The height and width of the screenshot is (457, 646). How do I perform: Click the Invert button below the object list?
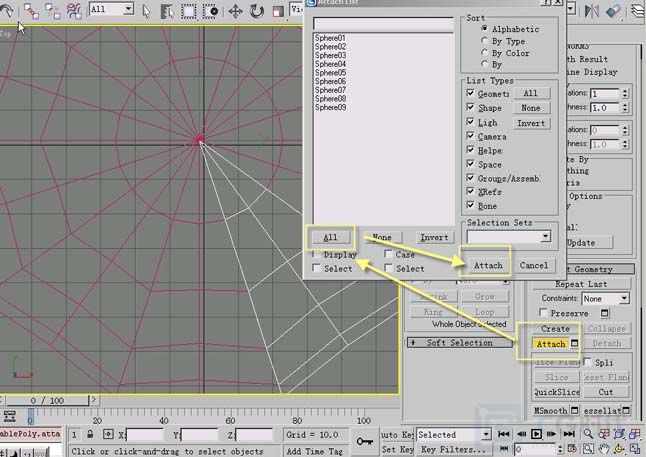434,237
